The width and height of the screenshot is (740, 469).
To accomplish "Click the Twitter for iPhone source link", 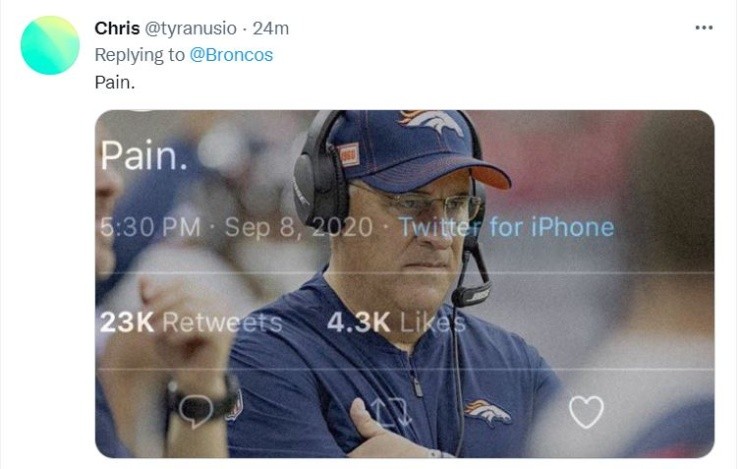I will coord(506,227).
